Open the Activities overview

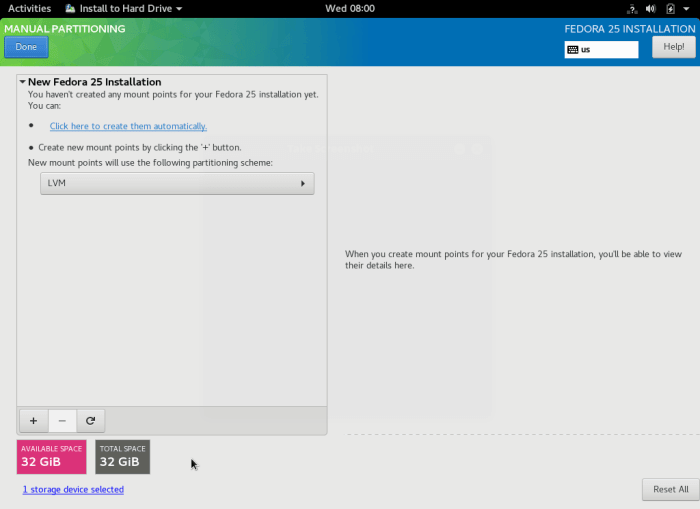(x=29, y=8)
